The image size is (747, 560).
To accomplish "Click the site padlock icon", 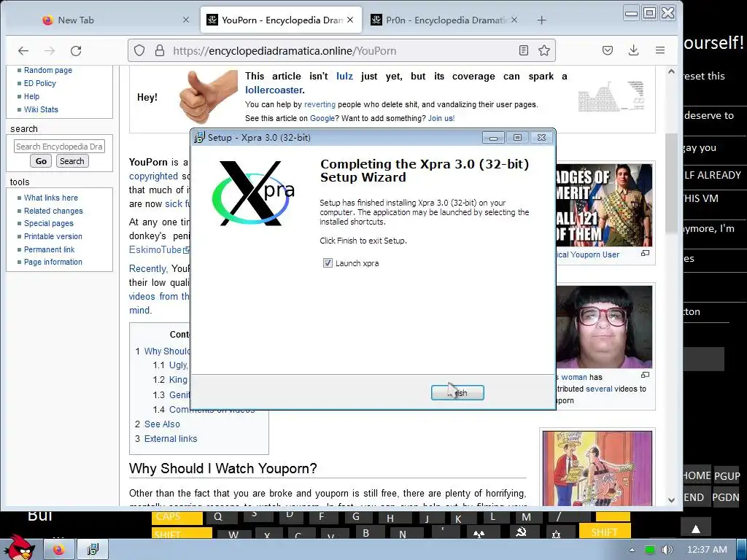I will (160, 50).
